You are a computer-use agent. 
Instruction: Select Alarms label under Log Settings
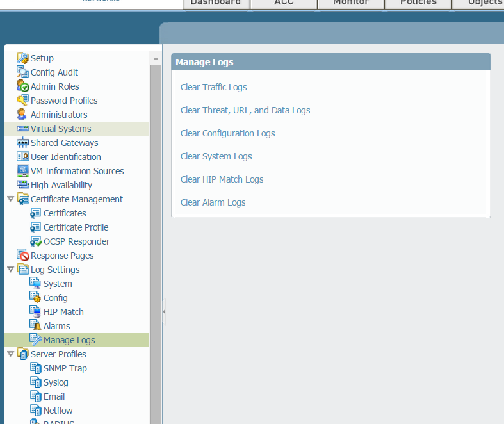pos(56,326)
